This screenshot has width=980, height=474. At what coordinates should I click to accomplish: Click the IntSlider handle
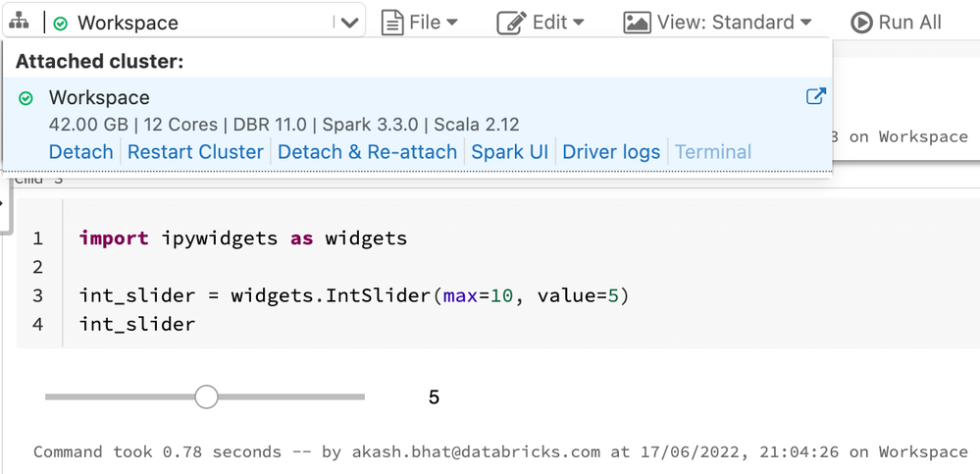click(206, 396)
